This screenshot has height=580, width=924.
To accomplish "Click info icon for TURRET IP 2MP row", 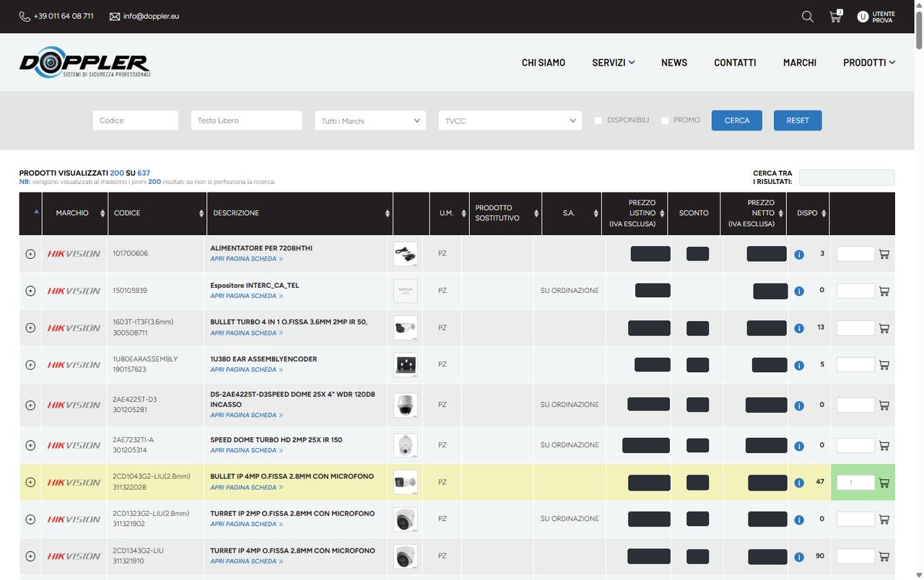I will pos(799,519).
